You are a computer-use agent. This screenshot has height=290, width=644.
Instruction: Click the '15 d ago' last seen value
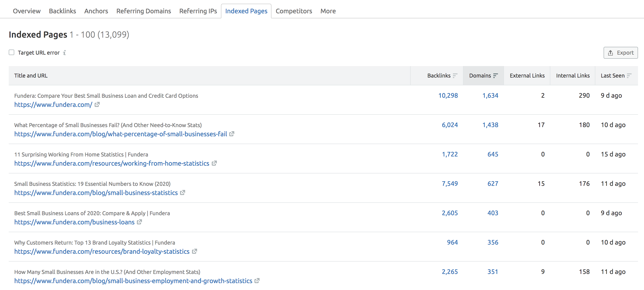(x=613, y=154)
